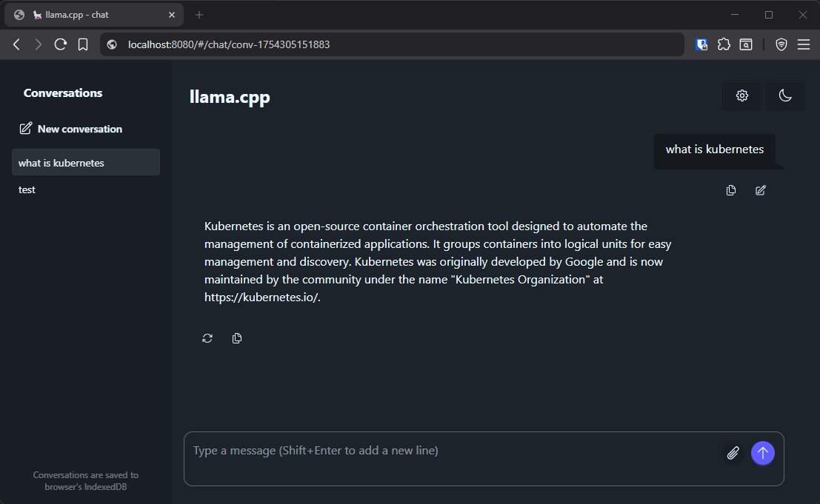Edit the user message with pencil icon
The height and width of the screenshot is (504, 820).
click(761, 190)
